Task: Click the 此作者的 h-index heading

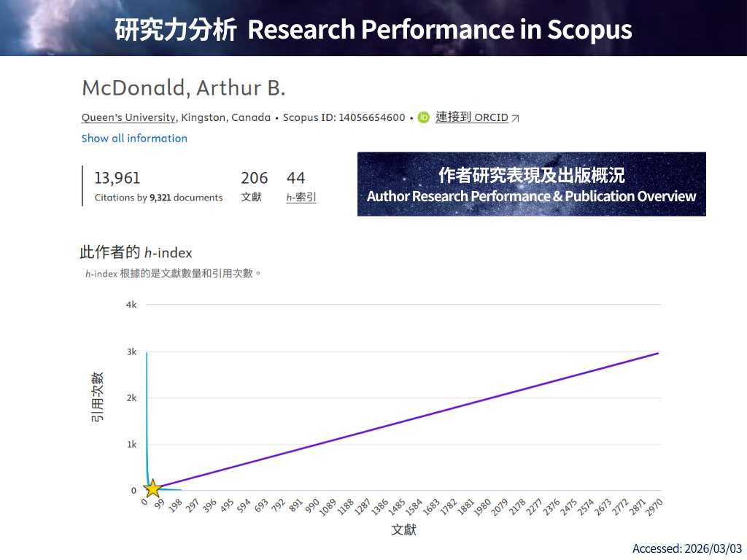Action: (136, 253)
